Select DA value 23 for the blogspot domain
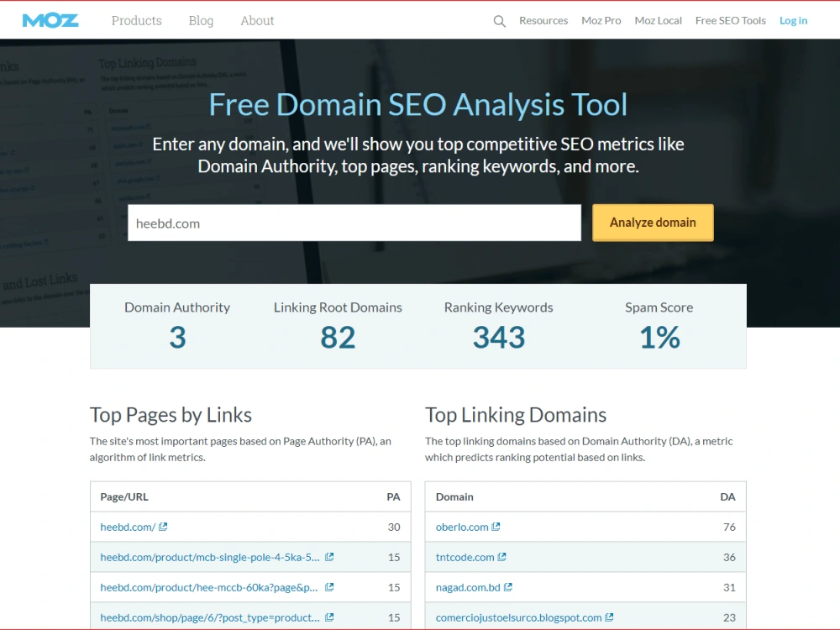Viewport: 840px width, 630px height. [729, 617]
